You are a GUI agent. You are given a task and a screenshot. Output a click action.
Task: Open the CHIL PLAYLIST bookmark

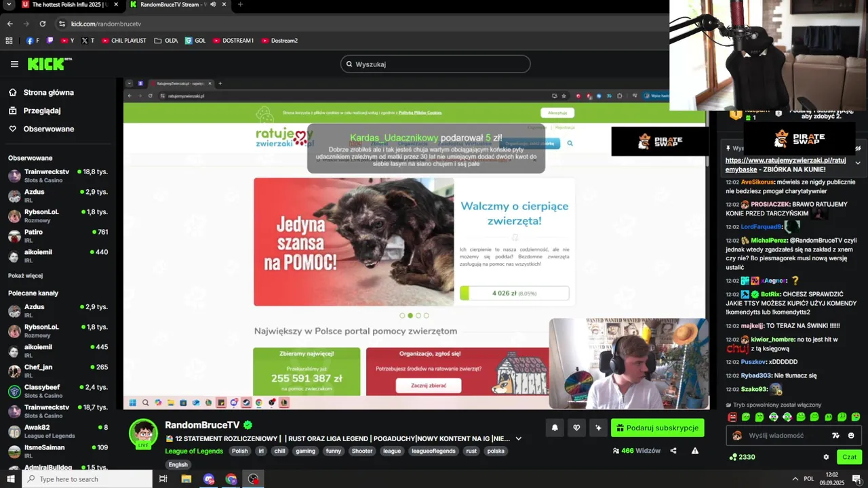point(124,41)
